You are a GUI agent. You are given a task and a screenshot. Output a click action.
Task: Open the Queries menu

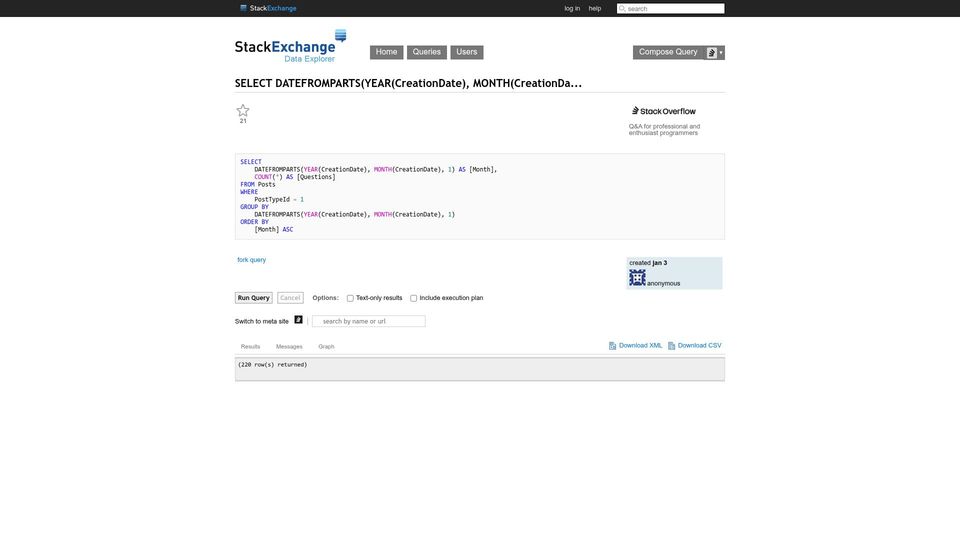pos(427,52)
